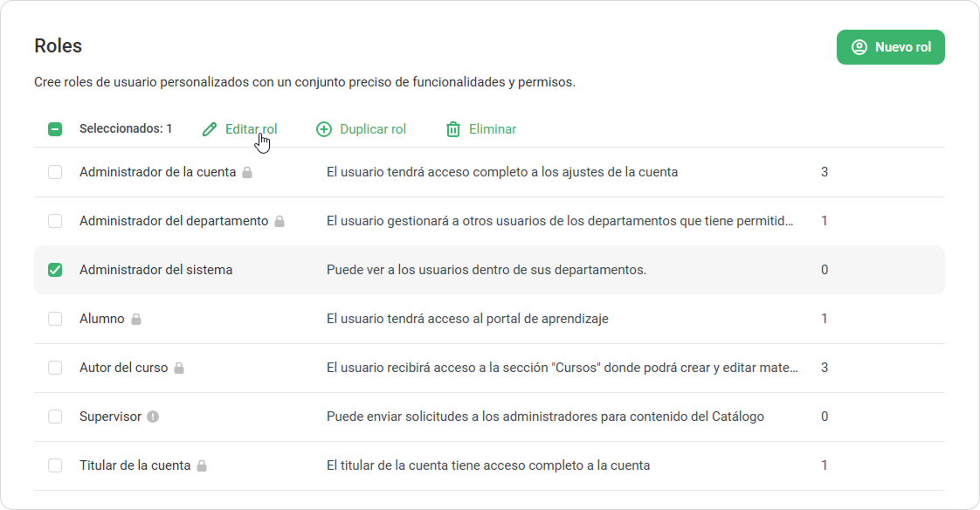Viewport: 980px width, 510px height.
Task: Check the Supervisor role checkbox
Action: (x=55, y=417)
